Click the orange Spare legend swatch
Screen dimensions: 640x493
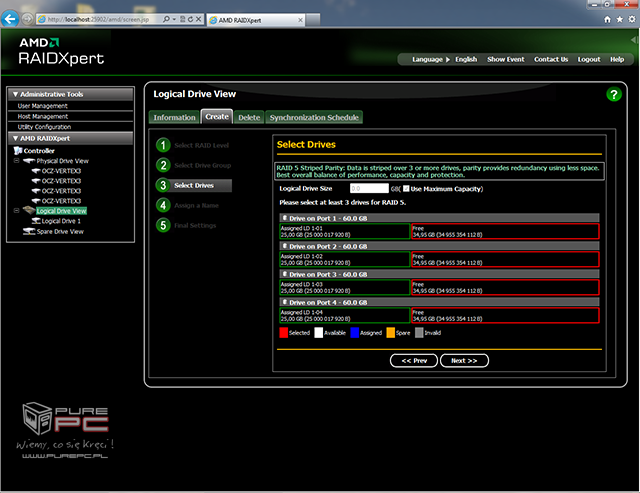point(391,333)
